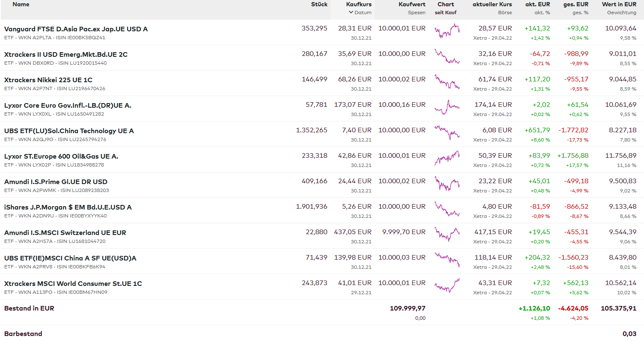The width and height of the screenshot is (644, 341).
Task: Open the Lyxor Core Euro Gov.Infl. ETF details
Action: 68,105
